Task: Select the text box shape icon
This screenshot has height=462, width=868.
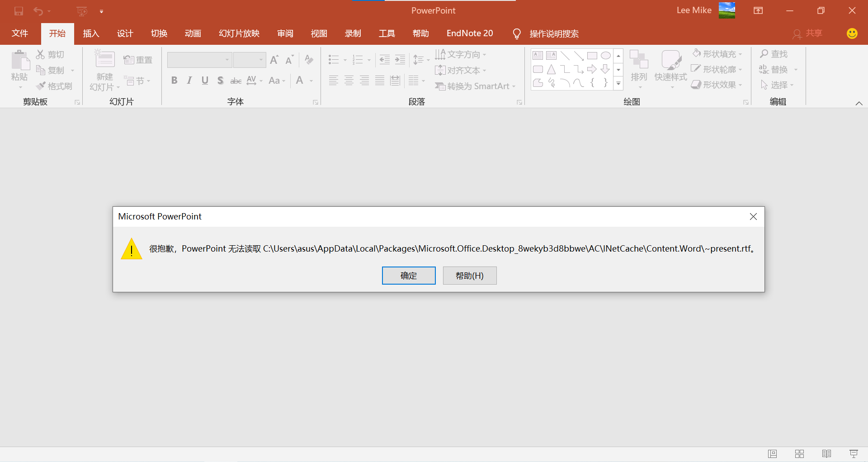Action: (x=538, y=56)
